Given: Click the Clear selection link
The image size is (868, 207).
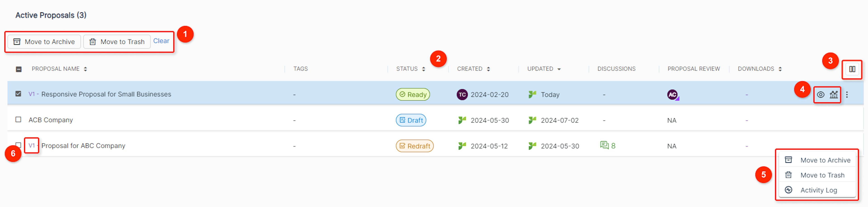Looking at the screenshot, I should 161,41.
